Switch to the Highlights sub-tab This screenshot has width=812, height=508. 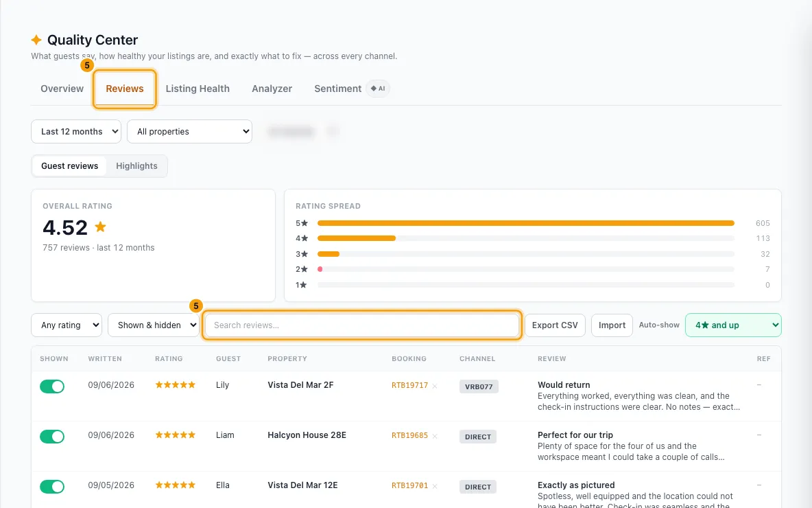[136, 166]
